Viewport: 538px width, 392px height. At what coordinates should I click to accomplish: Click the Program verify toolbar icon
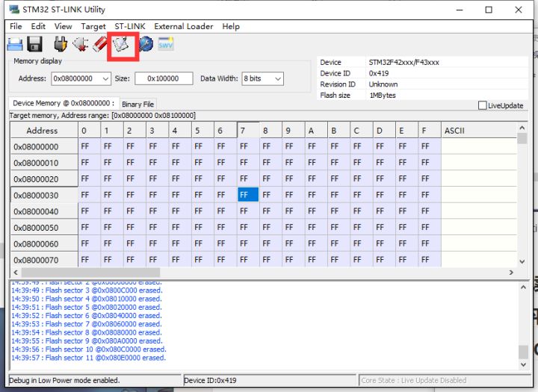point(121,45)
